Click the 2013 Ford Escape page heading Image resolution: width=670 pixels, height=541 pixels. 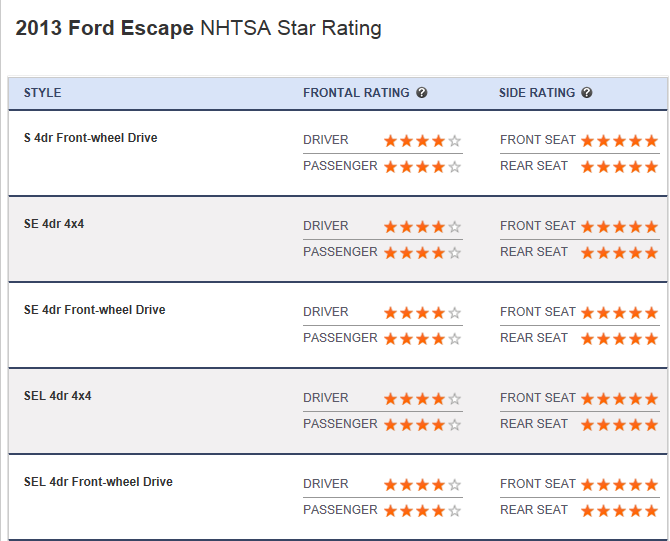199,28
